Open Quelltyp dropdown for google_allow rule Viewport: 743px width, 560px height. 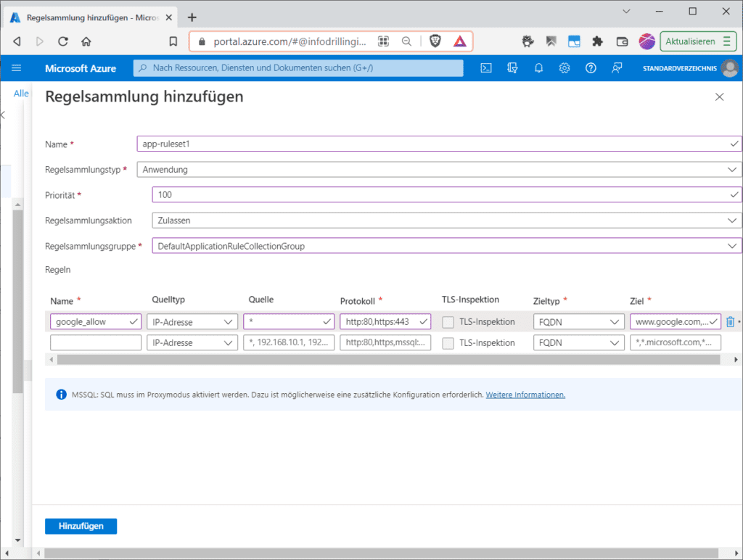(x=192, y=321)
